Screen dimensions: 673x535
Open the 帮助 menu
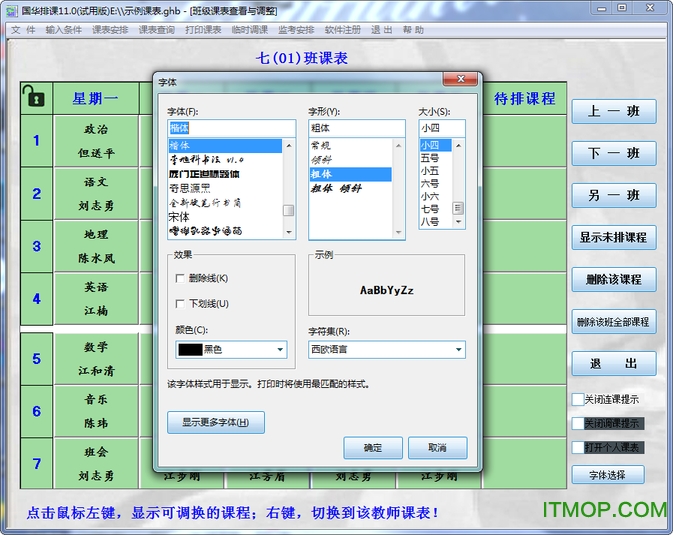click(413, 30)
